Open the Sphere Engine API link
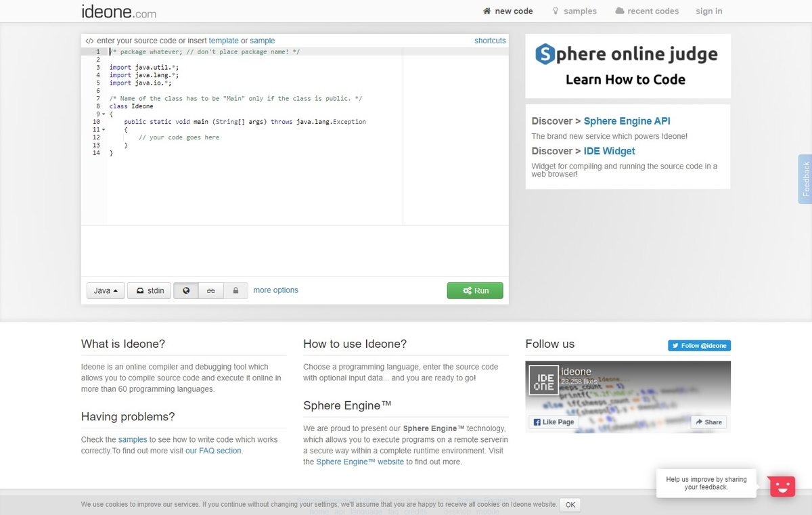 click(x=627, y=121)
